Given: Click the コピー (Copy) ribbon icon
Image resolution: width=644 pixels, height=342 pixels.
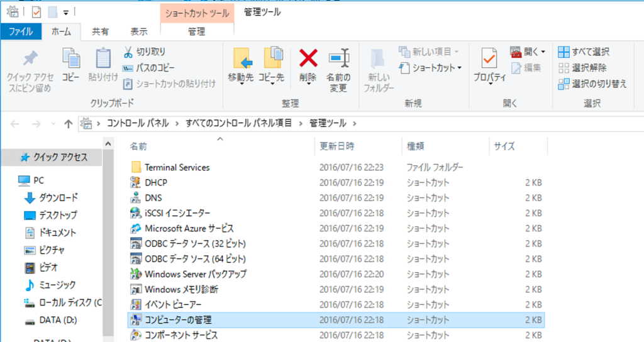Looking at the screenshot, I should coord(71,58).
